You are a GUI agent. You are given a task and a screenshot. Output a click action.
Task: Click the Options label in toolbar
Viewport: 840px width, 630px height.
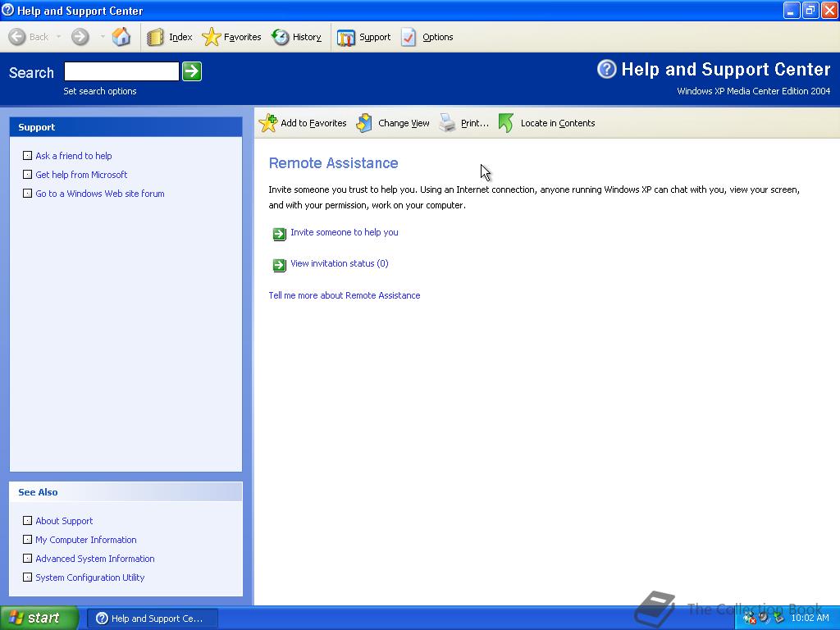(438, 37)
